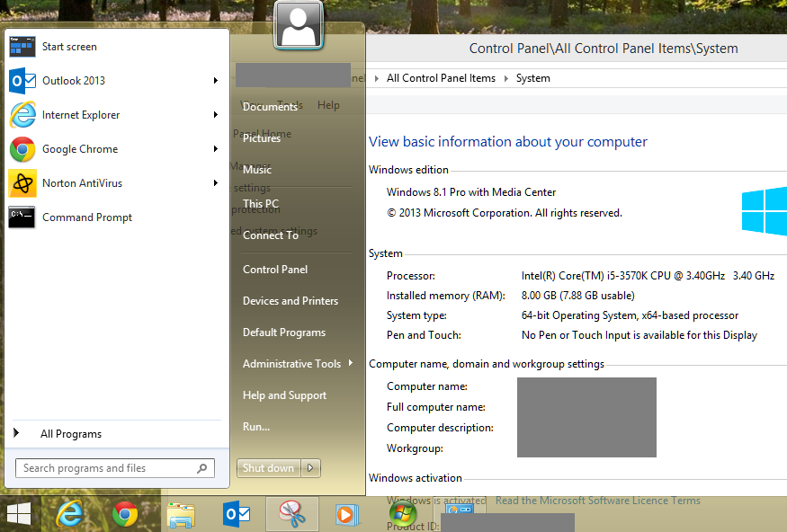Open Documents from the start menu

270,107
